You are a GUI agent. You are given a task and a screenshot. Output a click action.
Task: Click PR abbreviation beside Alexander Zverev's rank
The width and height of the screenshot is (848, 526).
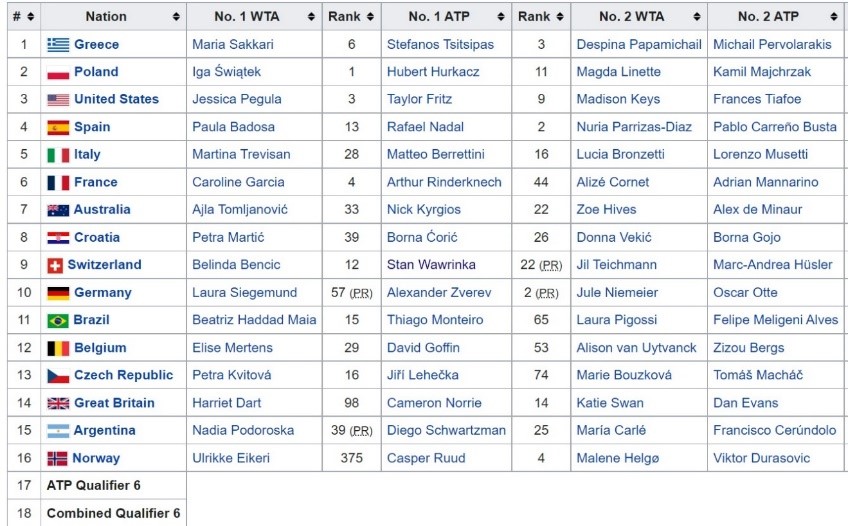tap(547, 293)
